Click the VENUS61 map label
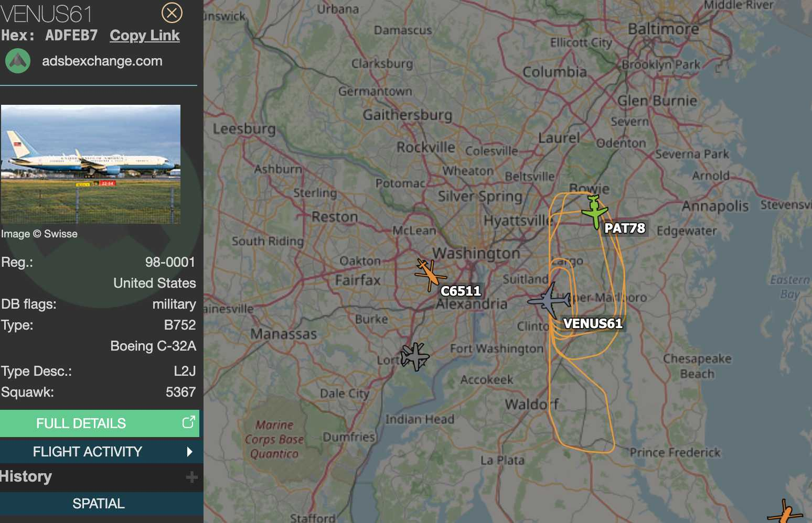Viewport: 812px width, 523px height. [593, 323]
